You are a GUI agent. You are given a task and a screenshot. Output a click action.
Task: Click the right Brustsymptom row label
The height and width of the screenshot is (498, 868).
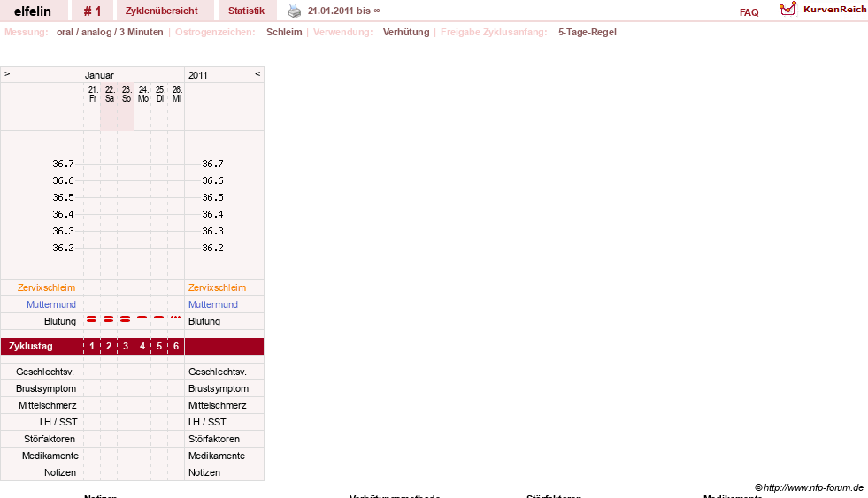[x=219, y=388]
